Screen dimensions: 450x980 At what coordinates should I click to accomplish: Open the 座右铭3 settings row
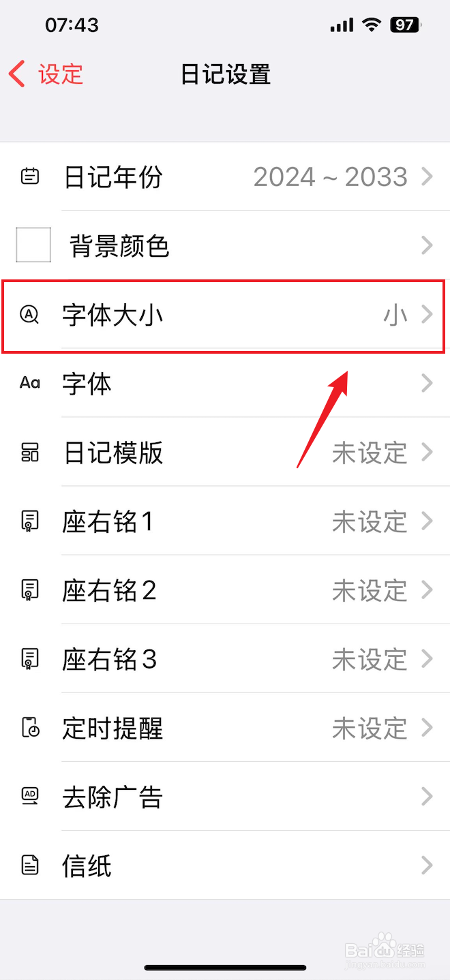225,659
